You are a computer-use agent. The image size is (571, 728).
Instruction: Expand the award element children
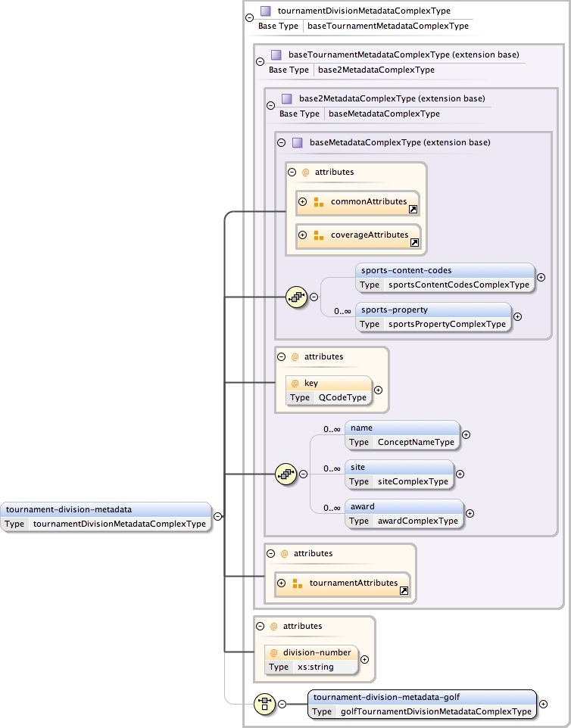tap(470, 514)
